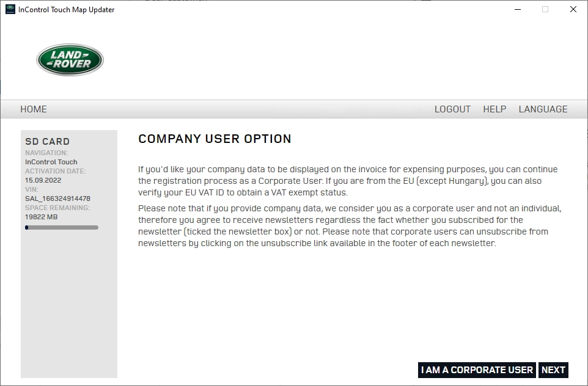Screen dimensions: 588x386
Task: Click the InControl Touch navigation value
Action: tap(51, 161)
